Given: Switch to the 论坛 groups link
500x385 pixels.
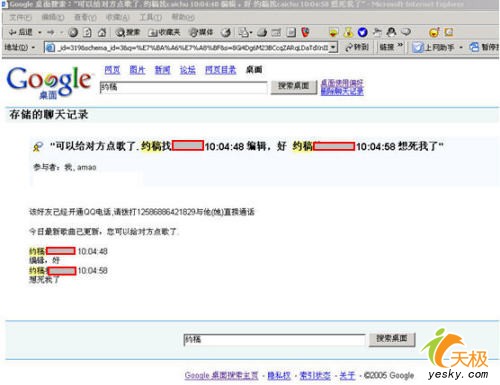Looking at the screenshot, I should [x=188, y=70].
